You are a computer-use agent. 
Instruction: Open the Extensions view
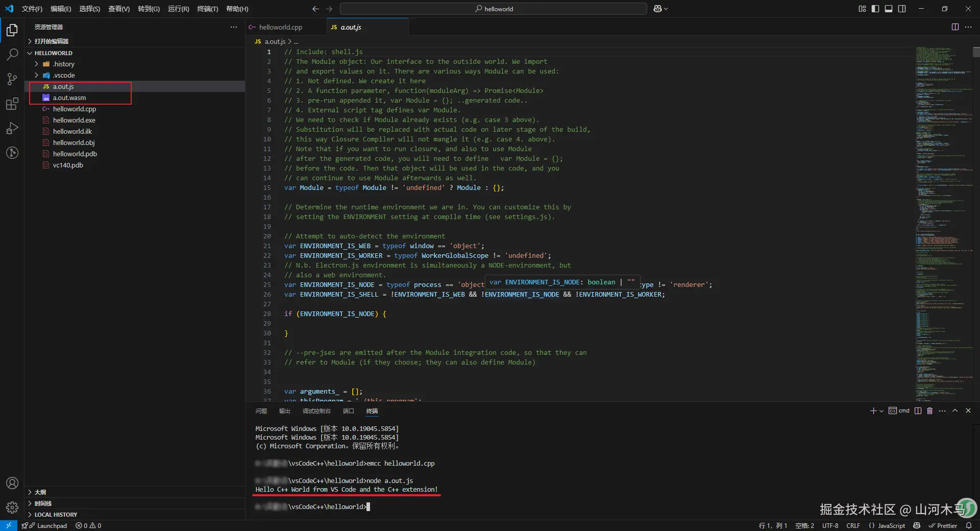pos(12,104)
